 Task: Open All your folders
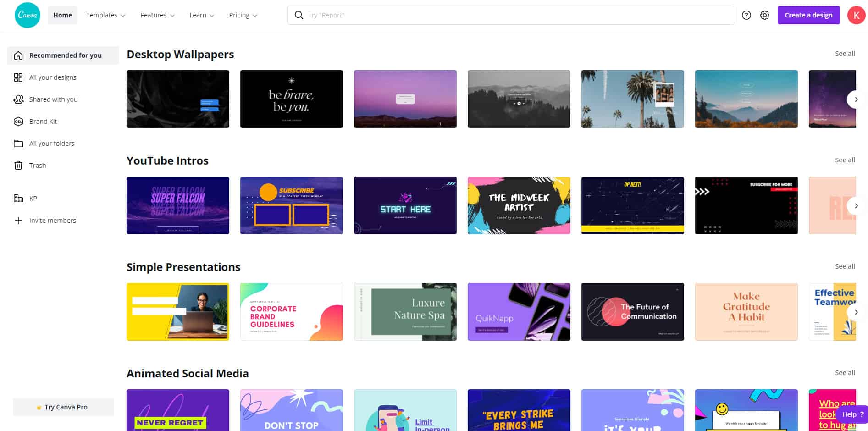tap(51, 144)
